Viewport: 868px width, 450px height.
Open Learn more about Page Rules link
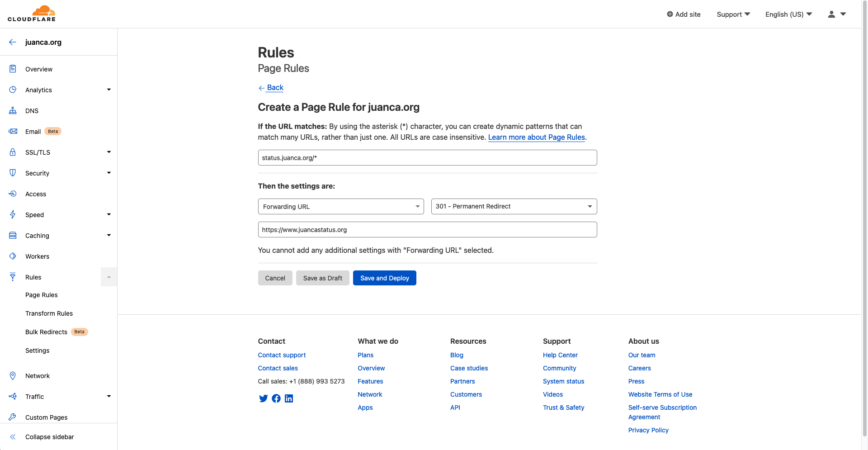537,137
